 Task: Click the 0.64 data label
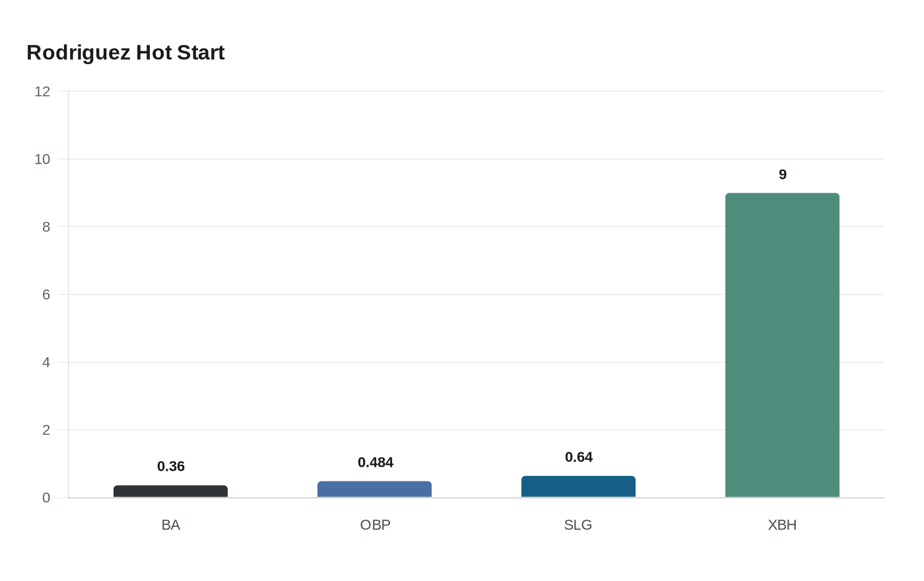click(x=579, y=458)
